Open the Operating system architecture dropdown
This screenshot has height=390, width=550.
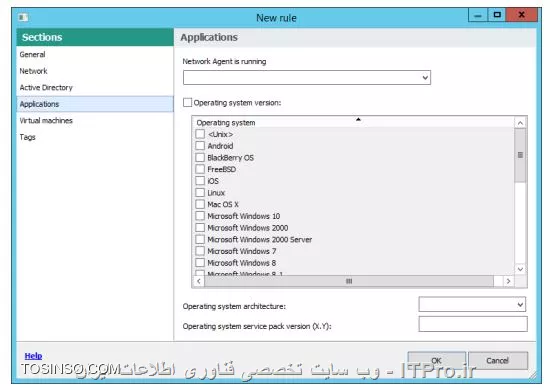[x=472, y=304]
